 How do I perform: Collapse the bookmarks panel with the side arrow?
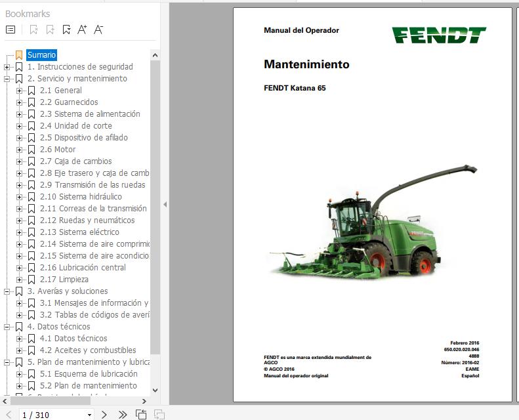165,205
